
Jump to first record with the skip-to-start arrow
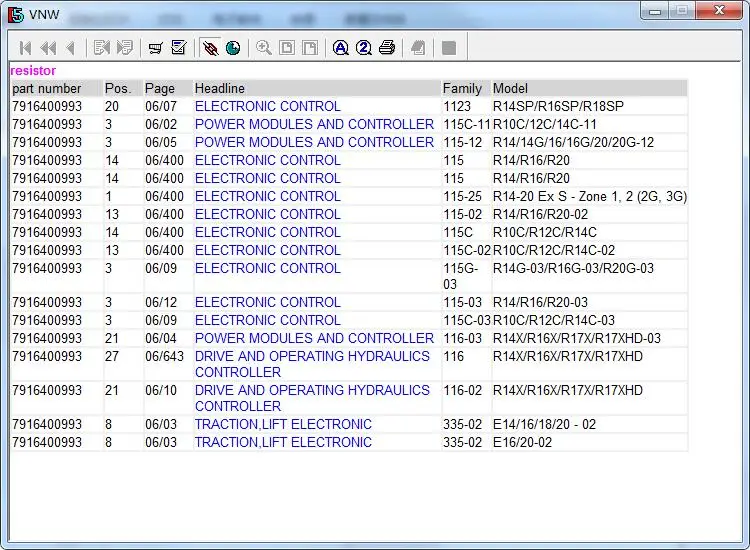(x=25, y=48)
